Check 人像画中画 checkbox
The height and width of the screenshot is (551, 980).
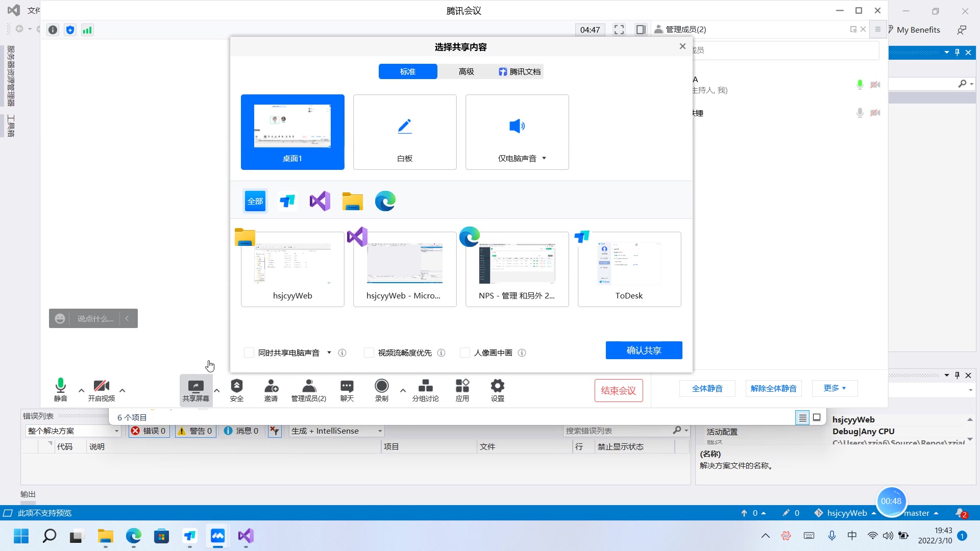click(465, 353)
